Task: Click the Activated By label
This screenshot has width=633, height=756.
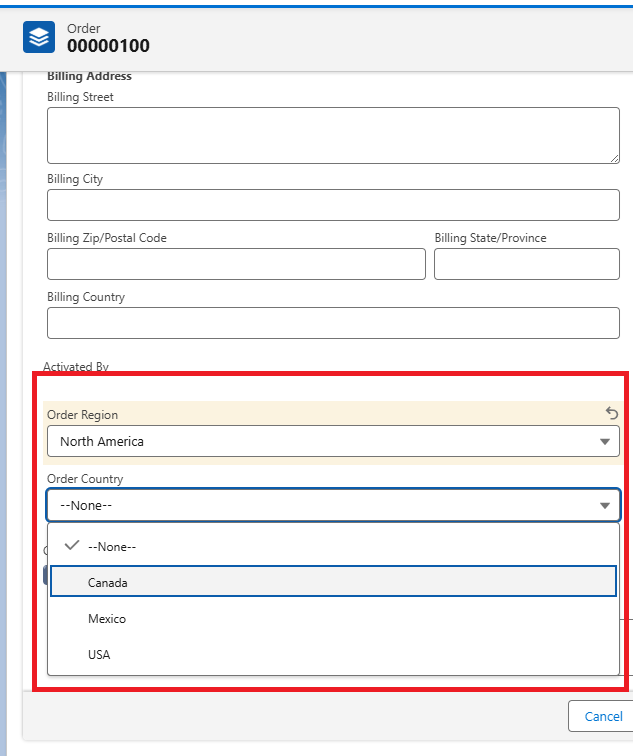Action: tap(76, 367)
